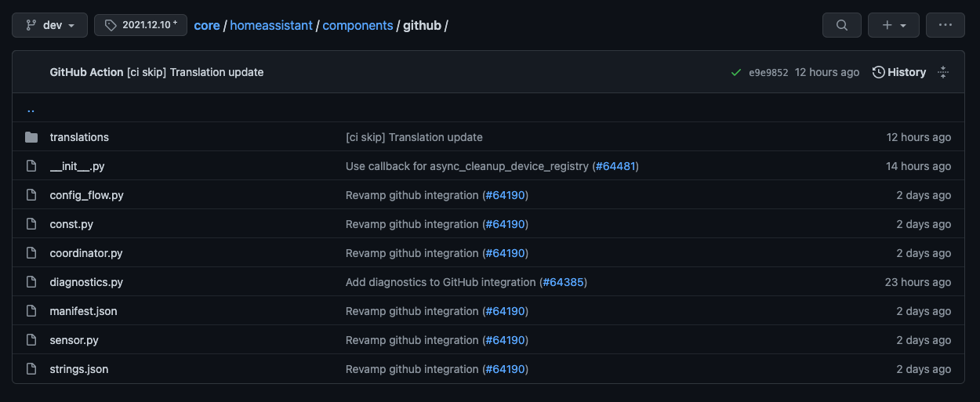Open 'Add diagnostics to GitHub integration' commit message

(x=441, y=282)
